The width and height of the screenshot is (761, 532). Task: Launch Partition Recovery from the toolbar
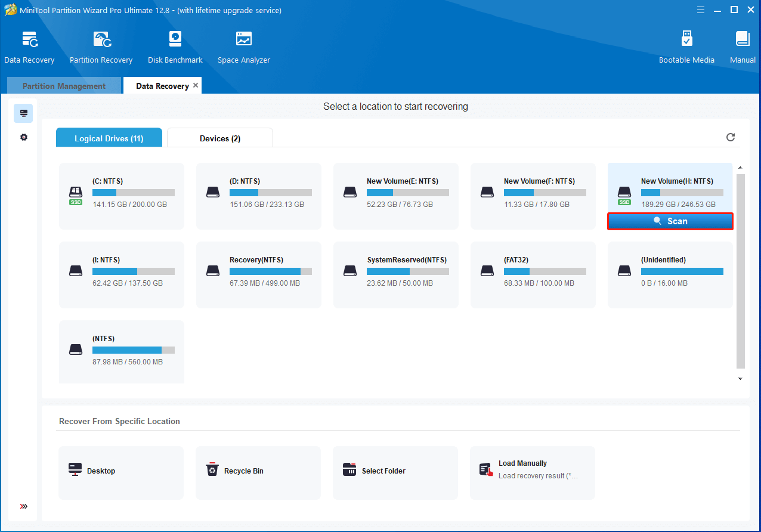(101, 47)
